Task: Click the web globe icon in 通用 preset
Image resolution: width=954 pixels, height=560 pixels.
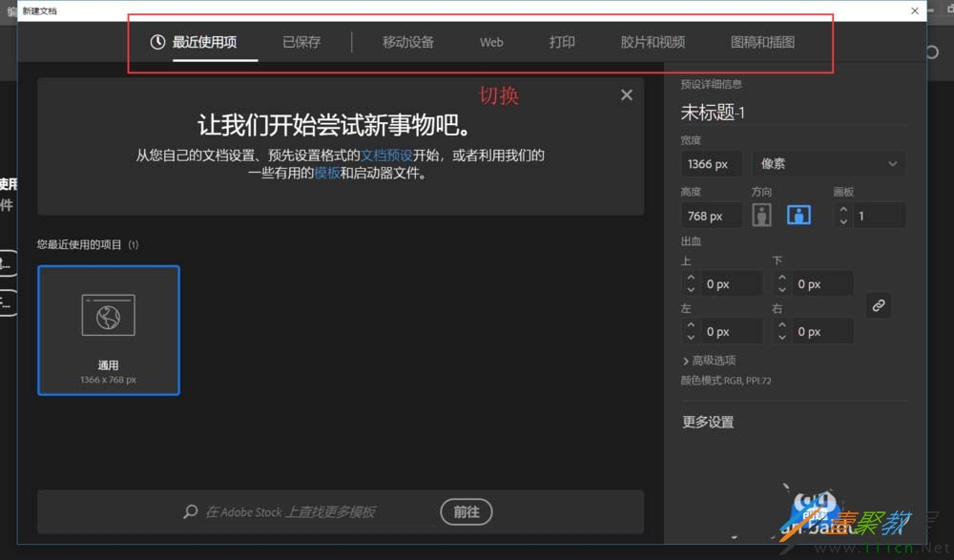Action: tap(109, 316)
